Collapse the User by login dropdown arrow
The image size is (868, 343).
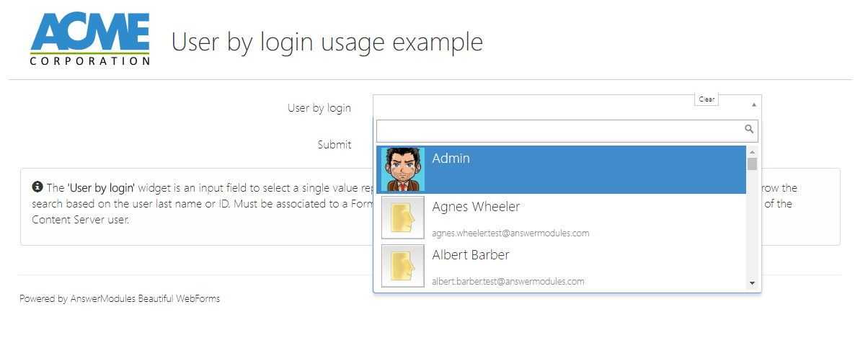pos(754,105)
